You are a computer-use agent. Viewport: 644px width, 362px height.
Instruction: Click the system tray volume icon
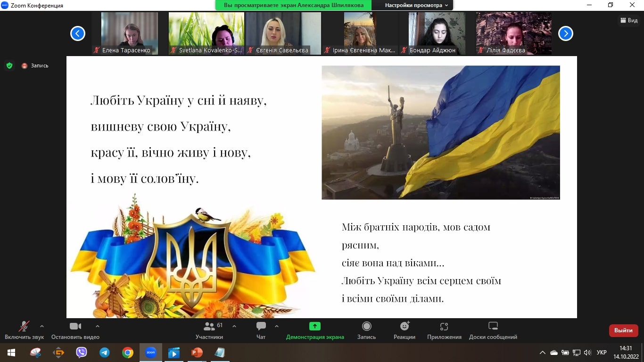[587, 353]
